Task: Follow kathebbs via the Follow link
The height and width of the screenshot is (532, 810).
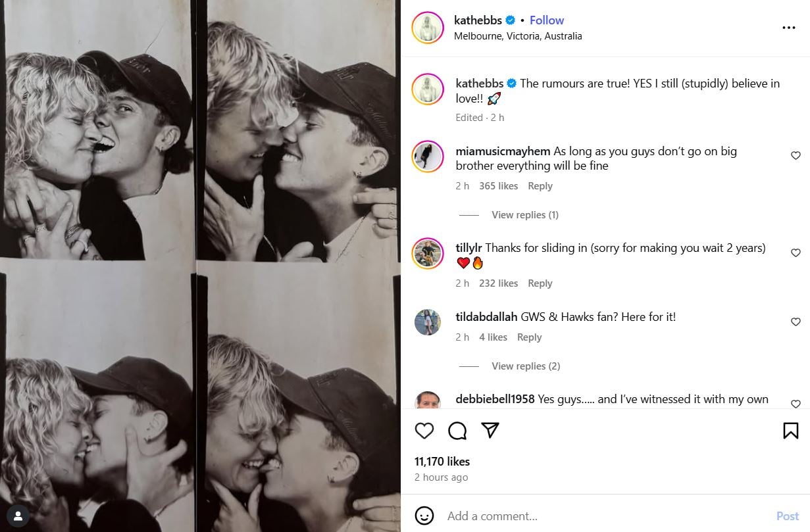Action: click(546, 20)
